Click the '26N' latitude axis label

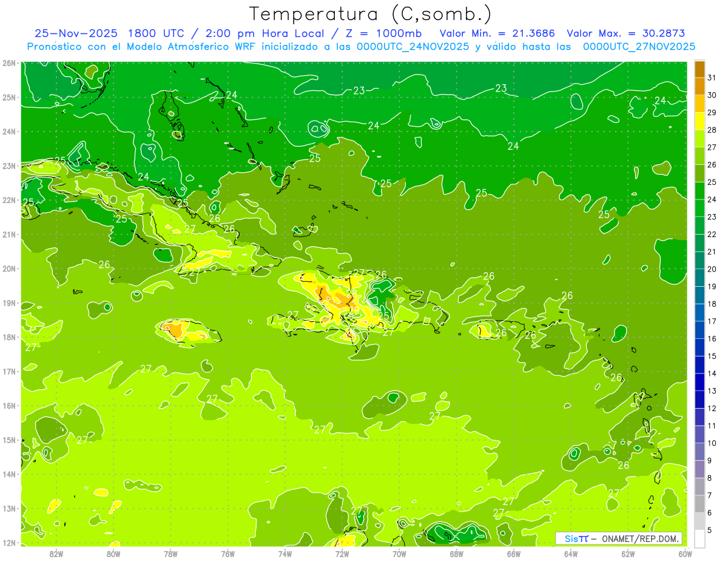point(8,63)
